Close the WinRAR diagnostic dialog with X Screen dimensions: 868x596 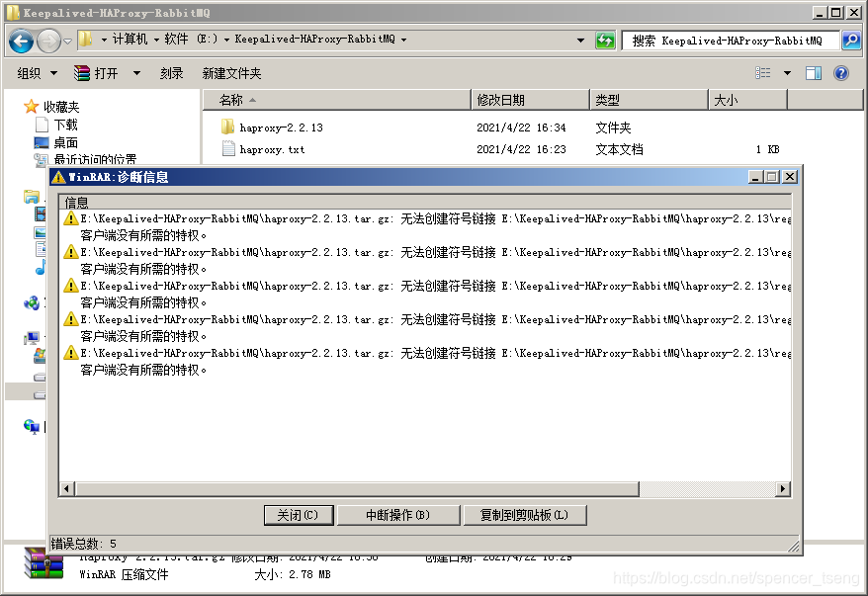(x=790, y=177)
